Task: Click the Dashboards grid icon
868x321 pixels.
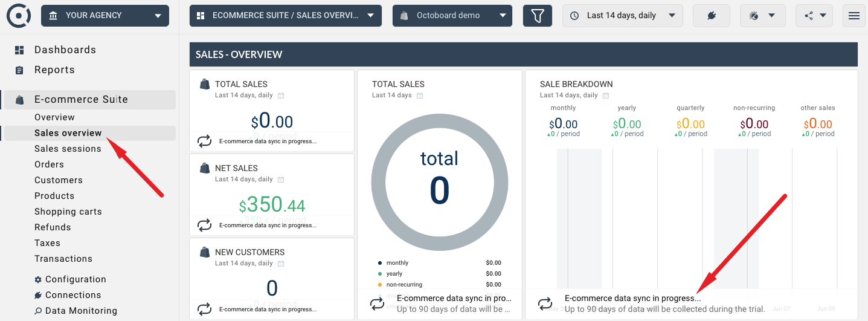Action: (19, 50)
